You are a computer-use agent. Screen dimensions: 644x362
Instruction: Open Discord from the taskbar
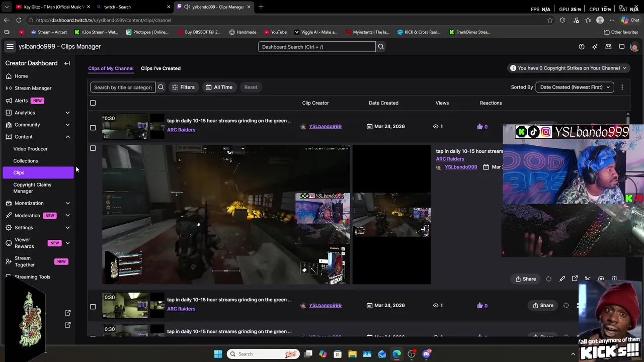click(x=426, y=354)
